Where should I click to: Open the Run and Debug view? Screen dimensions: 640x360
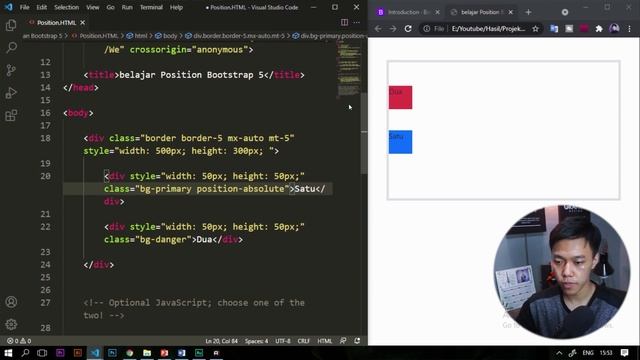coord(11,93)
